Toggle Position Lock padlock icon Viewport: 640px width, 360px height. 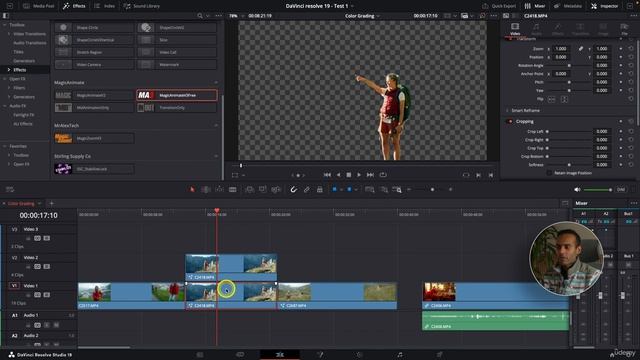click(x=320, y=189)
